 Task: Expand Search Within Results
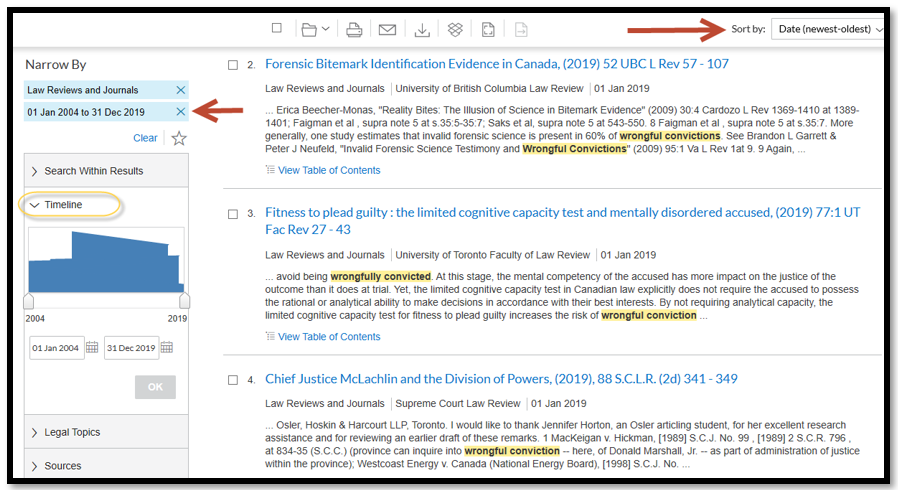click(106, 171)
